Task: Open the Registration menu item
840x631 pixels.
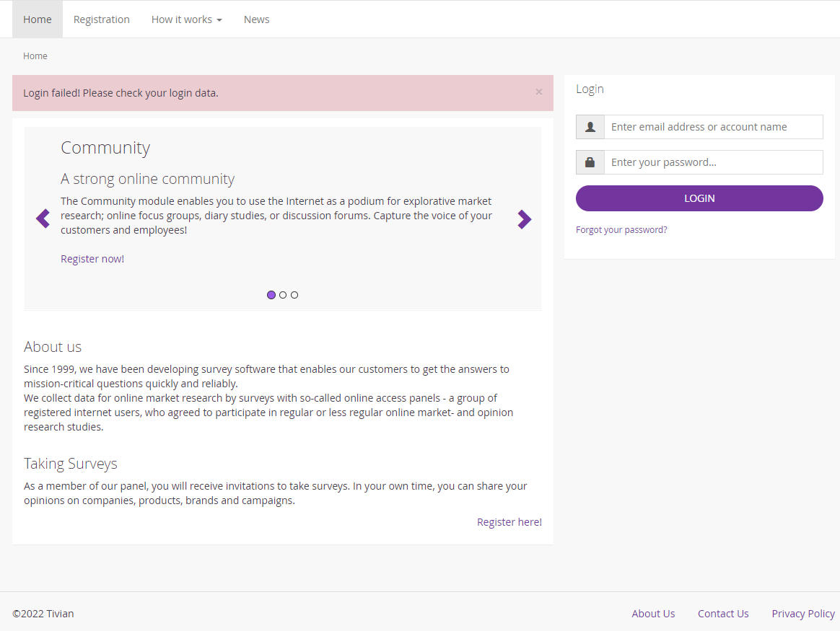Action: [101, 19]
